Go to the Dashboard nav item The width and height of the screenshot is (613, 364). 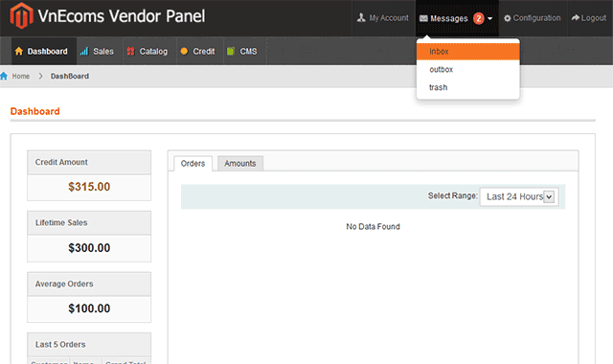(x=44, y=51)
